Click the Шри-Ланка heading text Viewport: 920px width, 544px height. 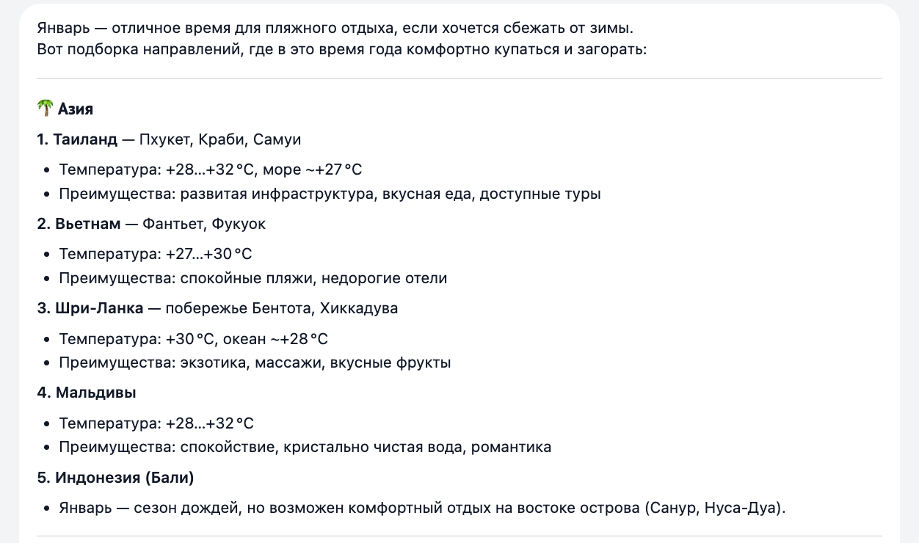(91, 308)
